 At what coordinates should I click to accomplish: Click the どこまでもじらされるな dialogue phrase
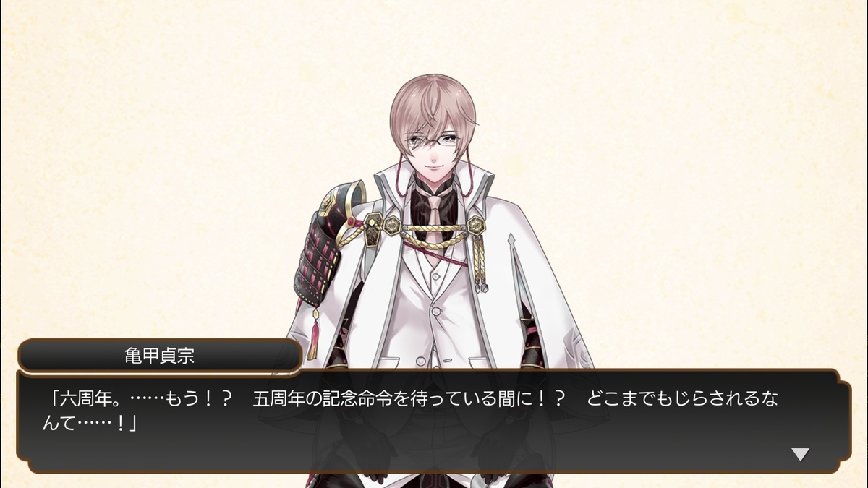[682, 399]
